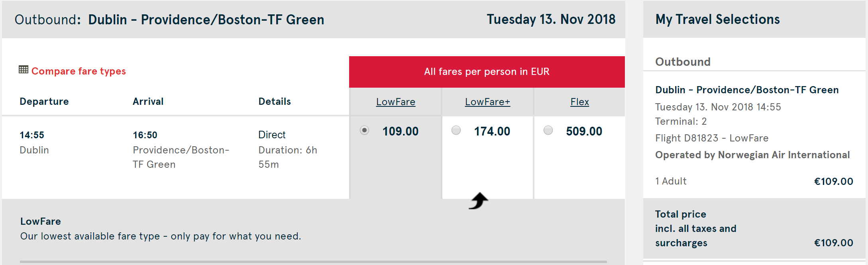Click the Total price €109.00 amount
Viewport: 868px width, 265px height.
[x=834, y=243]
